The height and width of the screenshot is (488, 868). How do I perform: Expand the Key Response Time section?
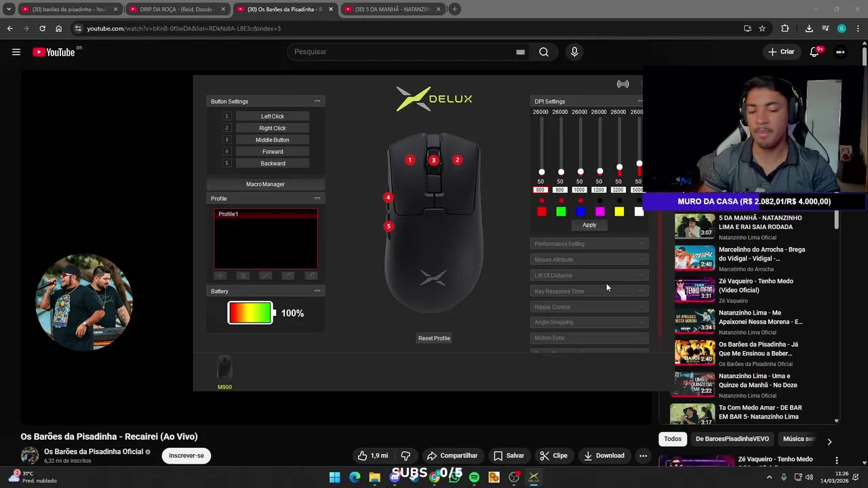[589, 291]
